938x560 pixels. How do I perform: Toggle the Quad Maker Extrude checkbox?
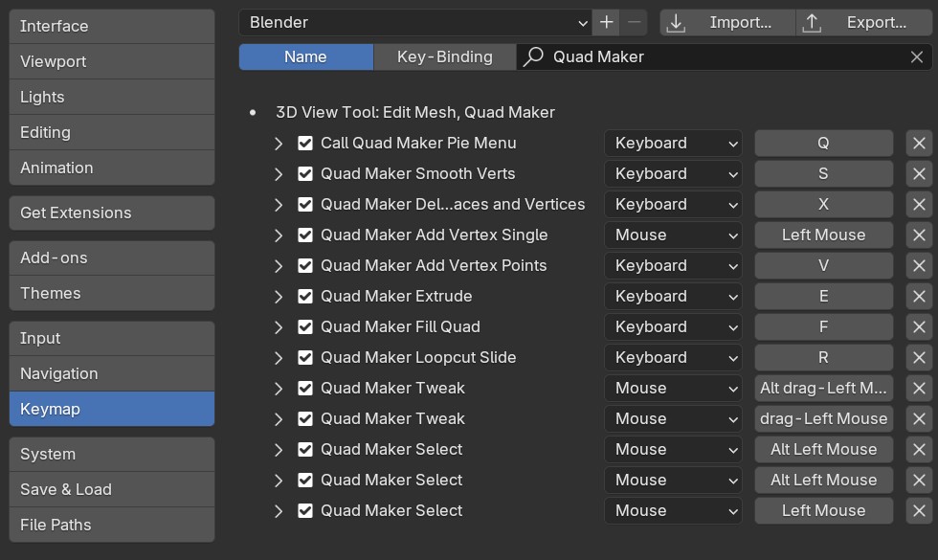(x=305, y=296)
